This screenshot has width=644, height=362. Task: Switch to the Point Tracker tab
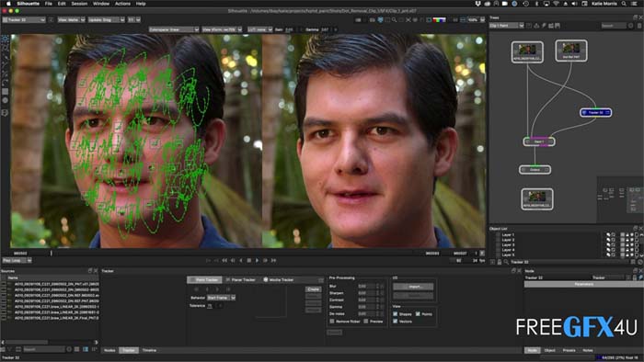204,279
